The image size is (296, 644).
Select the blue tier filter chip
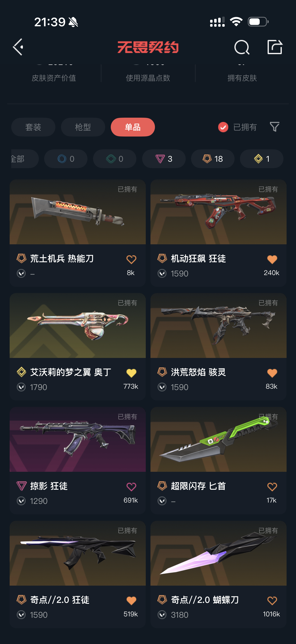66,159
